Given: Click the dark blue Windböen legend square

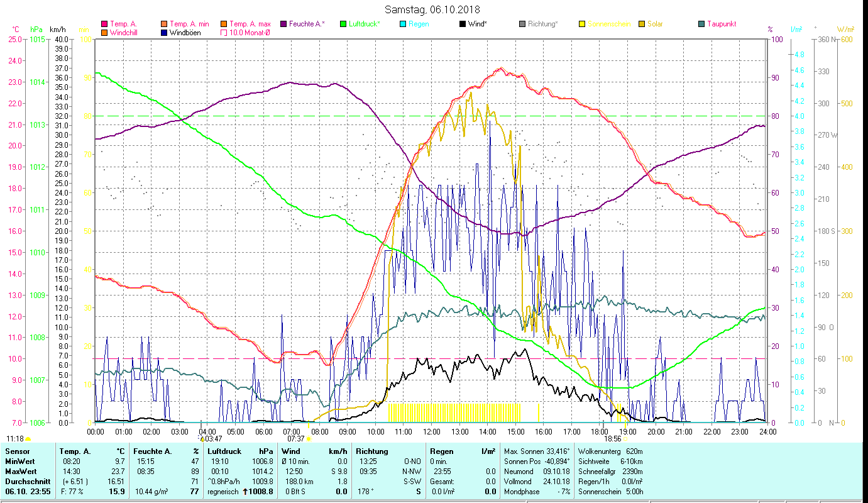Looking at the screenshot, I should point(165,33).
